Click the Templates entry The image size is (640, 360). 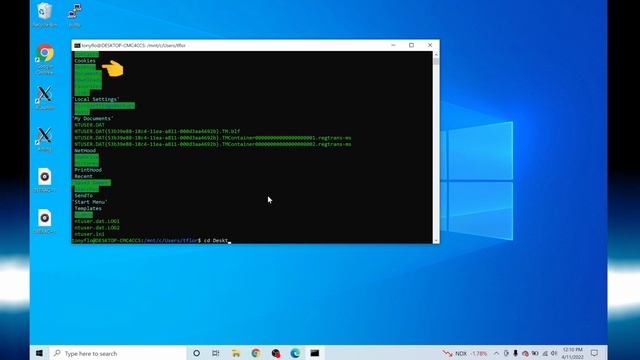[88, 209]
